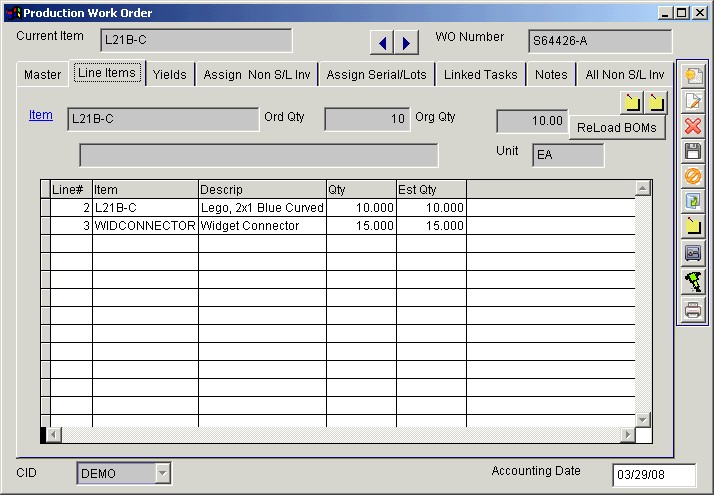The height and width of the screenshot is (495, 714).
Task: Click the floppy disk Save icon
Action: click(x=693, y=151)
